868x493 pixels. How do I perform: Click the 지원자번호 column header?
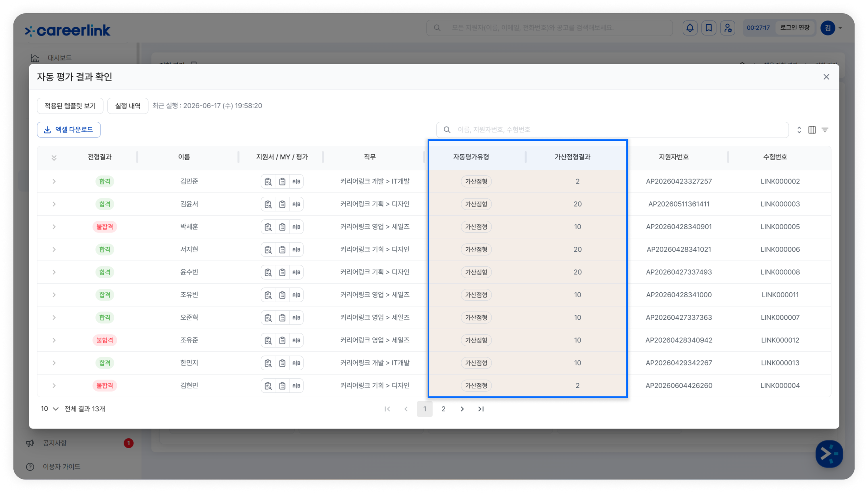(x=673, y=157)
